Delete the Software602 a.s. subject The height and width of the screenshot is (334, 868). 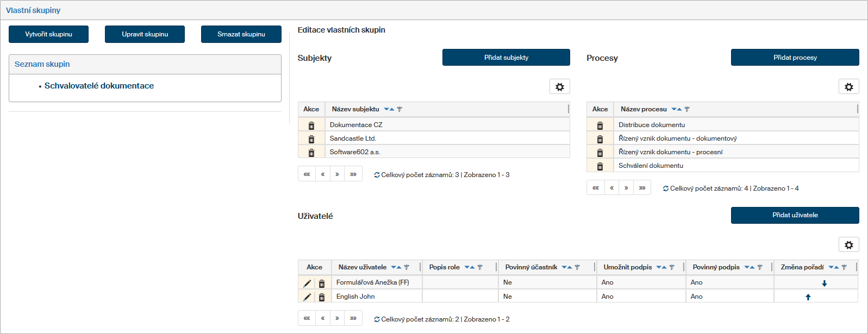(x=311, y=153)
